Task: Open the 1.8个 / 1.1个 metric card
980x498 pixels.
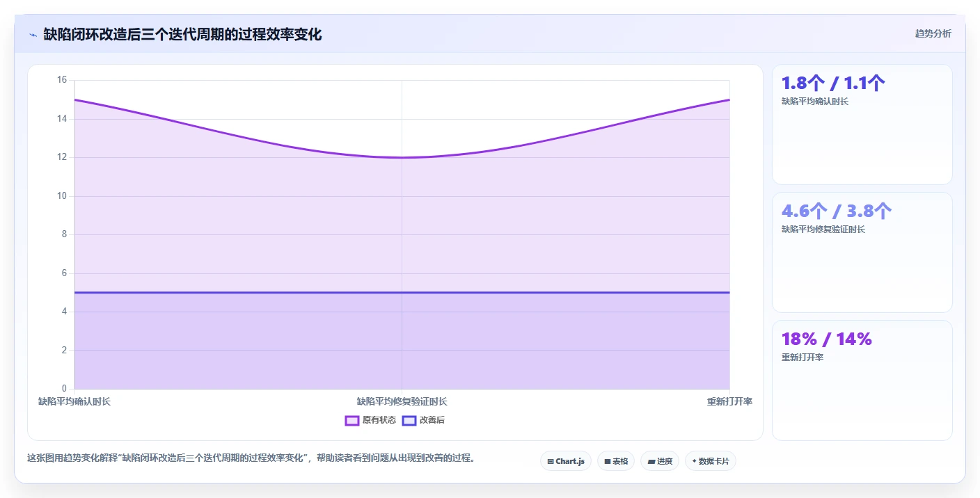Action: click(862, 124)
